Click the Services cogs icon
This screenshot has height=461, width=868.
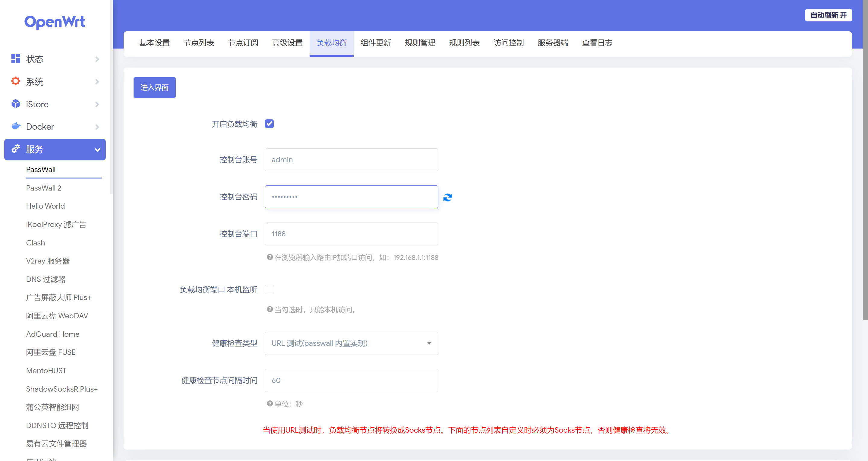pos(15,149)
